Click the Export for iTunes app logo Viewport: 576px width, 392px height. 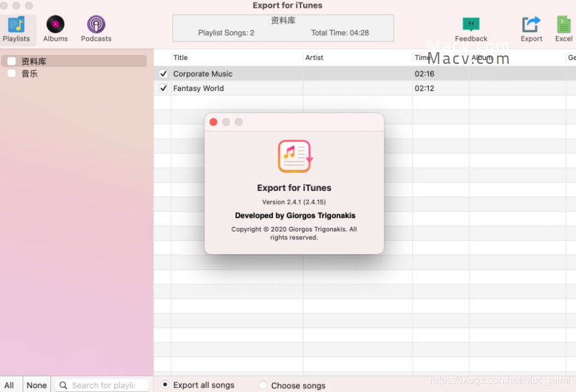[x=294, y=157]
